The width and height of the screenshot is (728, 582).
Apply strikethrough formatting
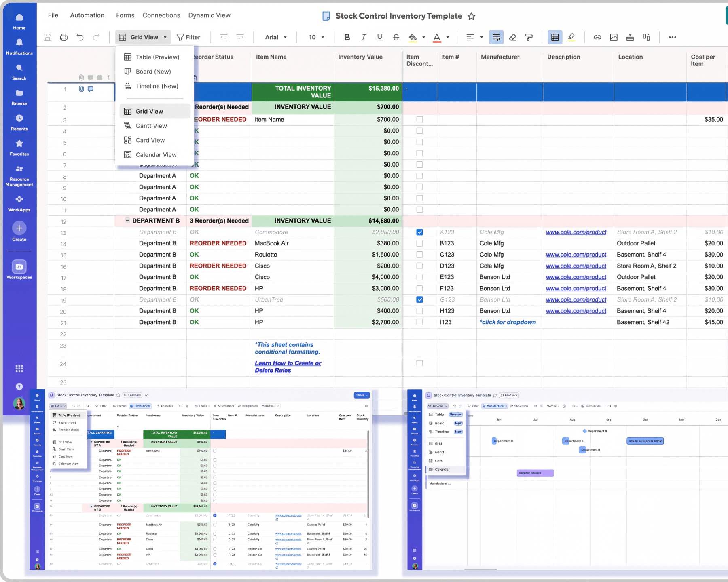coord(396,37)
